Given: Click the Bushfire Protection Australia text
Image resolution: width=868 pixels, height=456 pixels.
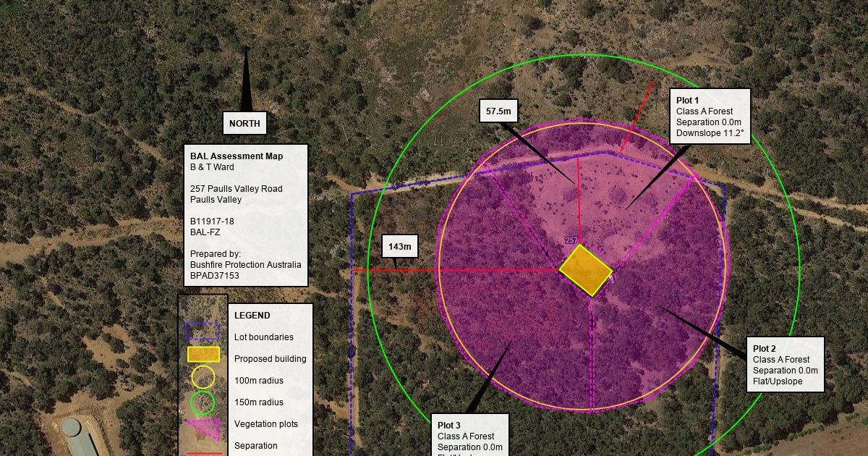Looking at the screenshot, I should point(245,265).
